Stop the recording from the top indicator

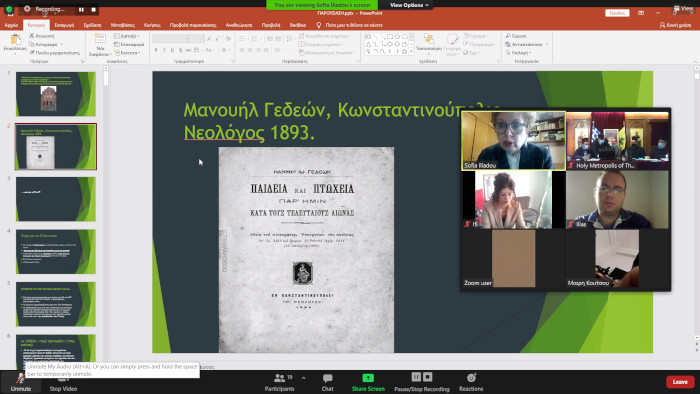tap(93, 9)
